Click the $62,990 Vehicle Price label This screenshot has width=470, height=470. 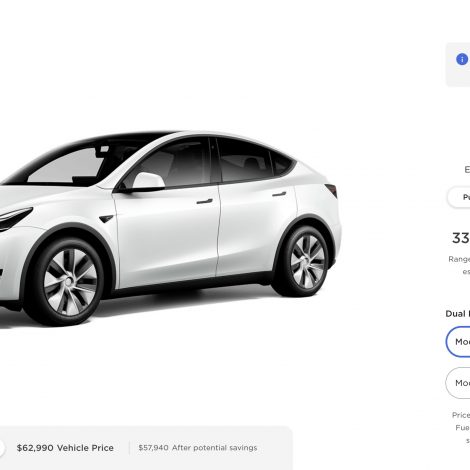coord(65,448)
